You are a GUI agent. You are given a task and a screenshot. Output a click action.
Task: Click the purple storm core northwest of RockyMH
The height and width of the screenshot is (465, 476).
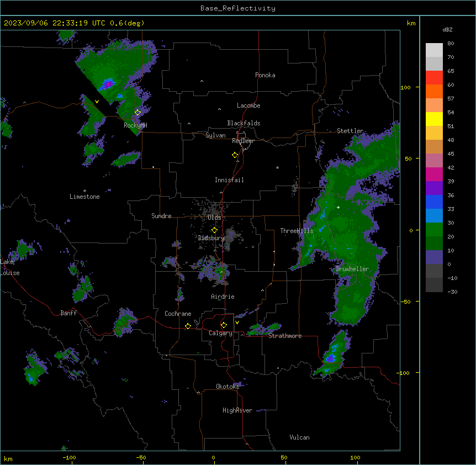pos(108,84)
